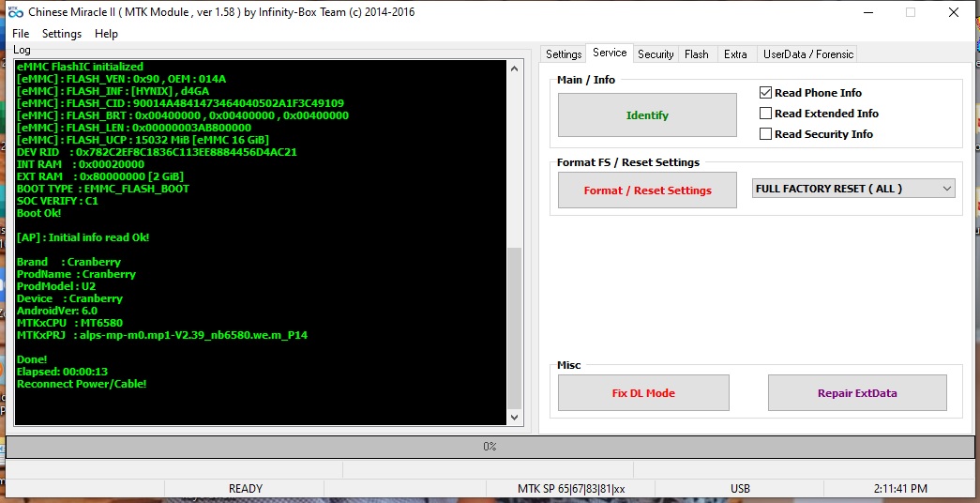Click the 'Boot Ok!' log line
Viewport: 980px width, 503px height.
point(38,213)
